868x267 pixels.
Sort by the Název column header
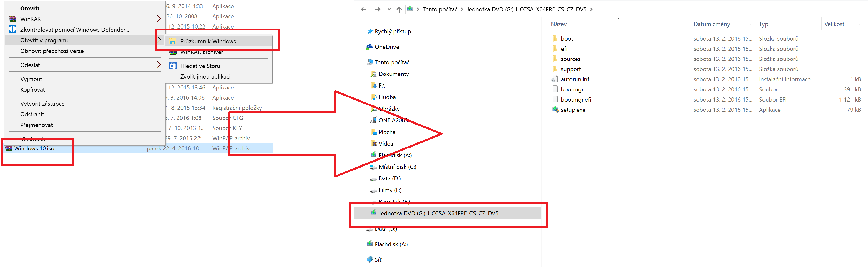coord(558,24)
